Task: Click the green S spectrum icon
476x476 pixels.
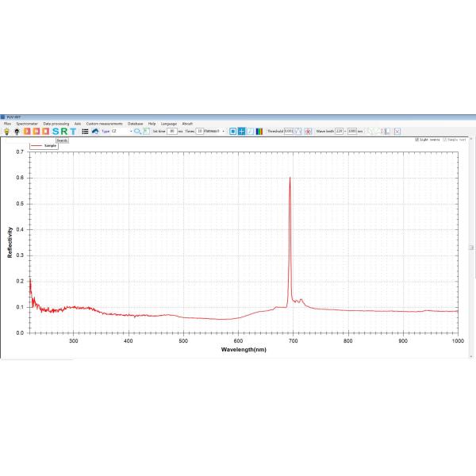Action: (x=56, y=131)
